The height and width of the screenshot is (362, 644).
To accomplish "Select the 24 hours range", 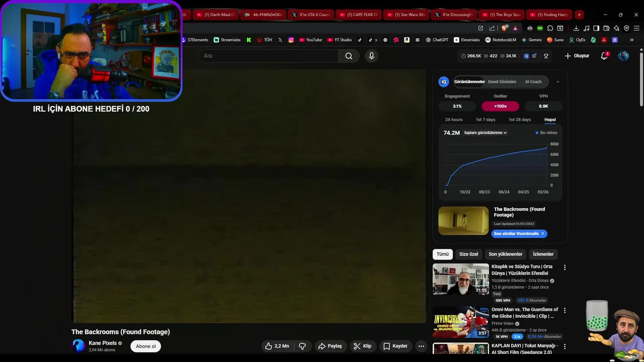I will (x=454, y=120).
